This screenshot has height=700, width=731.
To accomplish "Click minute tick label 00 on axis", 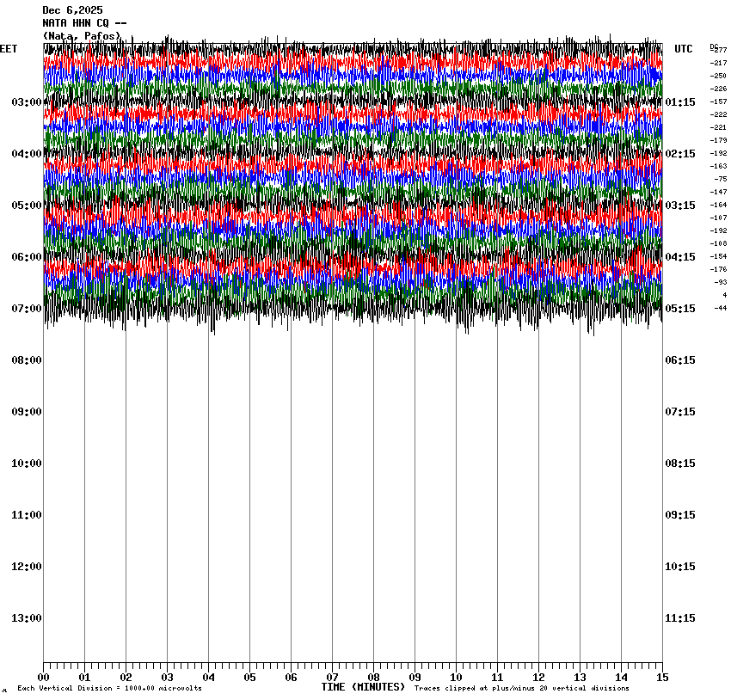I will click(x=43, y=677).
